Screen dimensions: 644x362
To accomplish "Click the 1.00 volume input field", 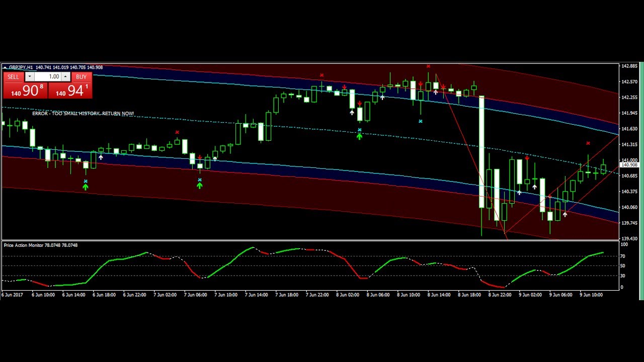I will pyautogui.click(x=48, y=77).
